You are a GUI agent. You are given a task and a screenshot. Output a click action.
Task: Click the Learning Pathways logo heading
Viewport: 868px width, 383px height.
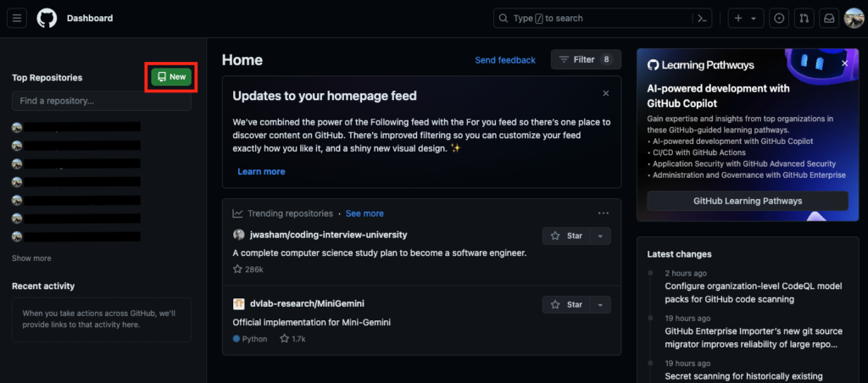coord(701,65)
